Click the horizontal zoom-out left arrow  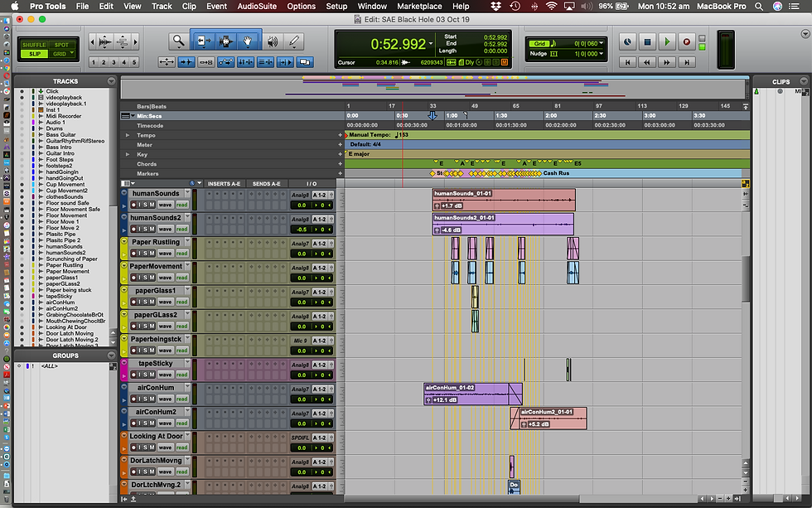(x=92, y=42)
